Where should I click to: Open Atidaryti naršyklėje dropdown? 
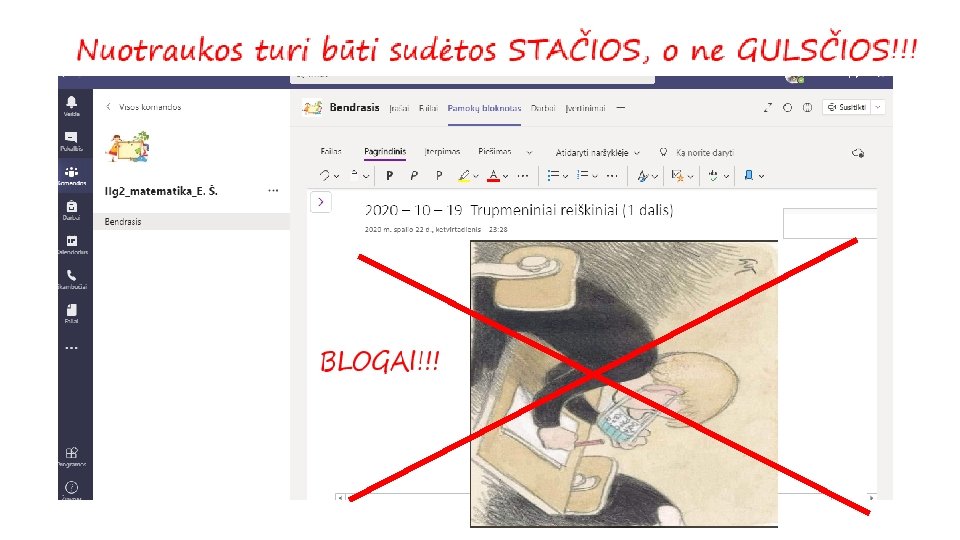[598, 152]
